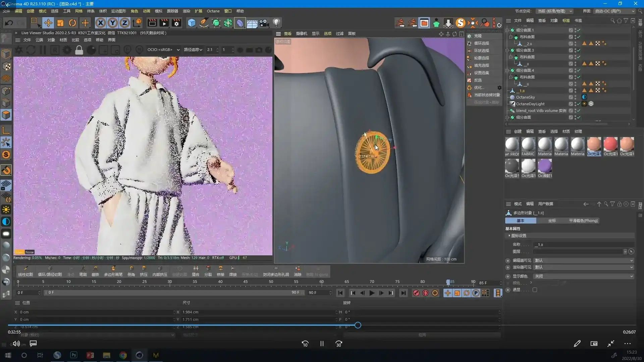Switch to the 坐标 tab

tap(552, 221)
